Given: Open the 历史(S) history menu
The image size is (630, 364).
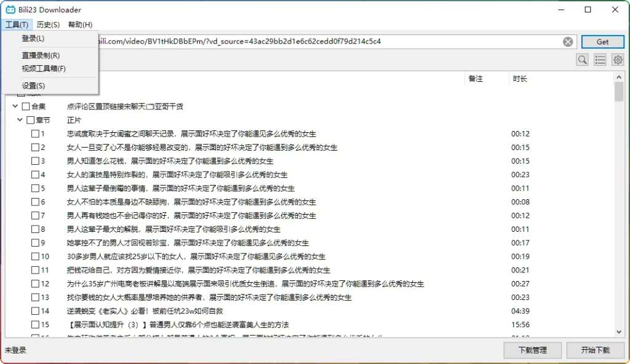Looking at the screenshot, I should tap(47, 25).
